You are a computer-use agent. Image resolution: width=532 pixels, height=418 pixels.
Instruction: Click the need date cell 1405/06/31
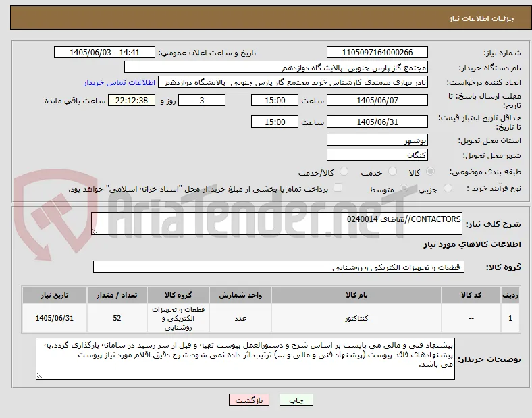[x=54, y=318]
